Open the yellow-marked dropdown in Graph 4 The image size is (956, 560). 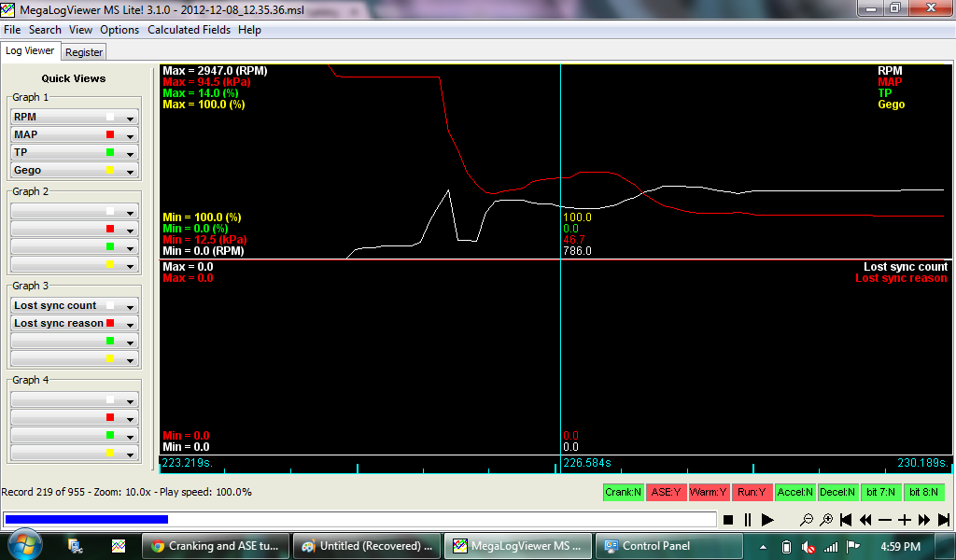[75, 454]
